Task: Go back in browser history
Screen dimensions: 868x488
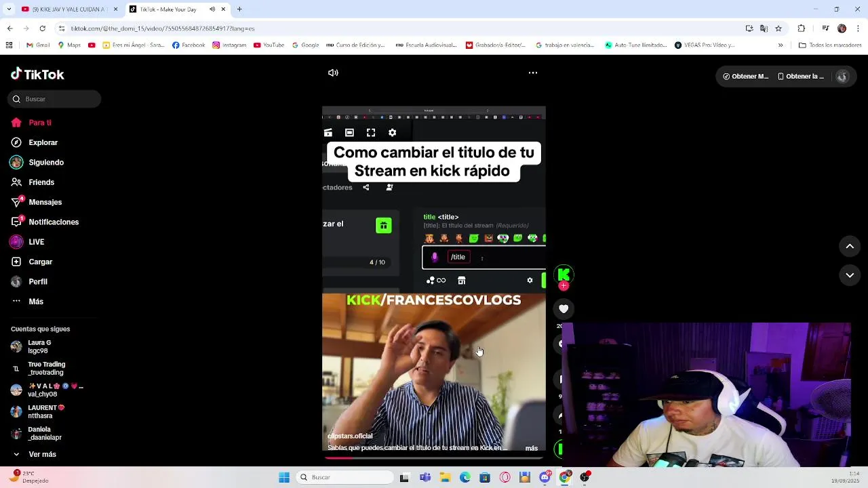Action: pos(9,28)
